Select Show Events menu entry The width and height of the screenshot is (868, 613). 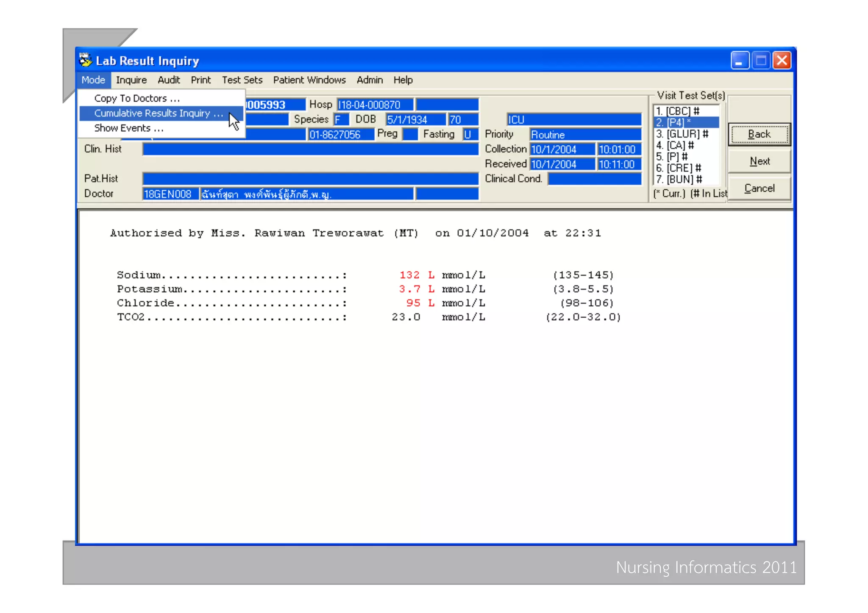tap(128, 128)
